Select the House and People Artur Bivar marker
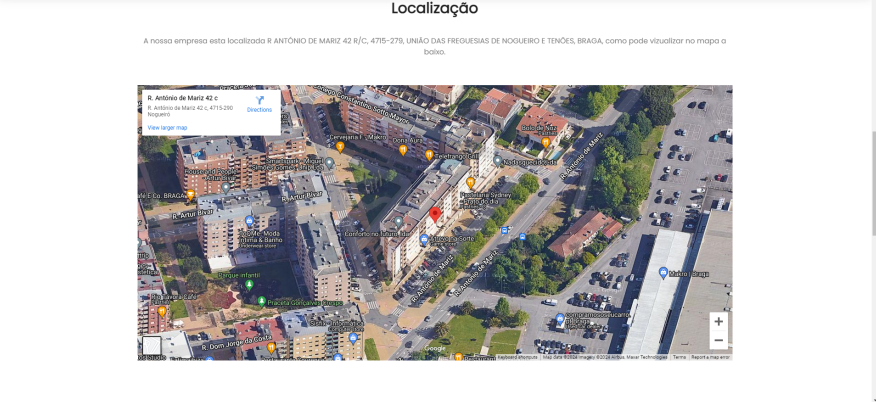Viewport: 876px width, 402px height. pos(226,188)
